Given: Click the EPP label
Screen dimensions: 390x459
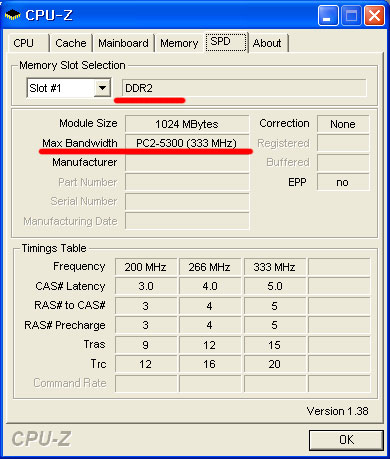Looking at the screenshot, I should [297, 182].
